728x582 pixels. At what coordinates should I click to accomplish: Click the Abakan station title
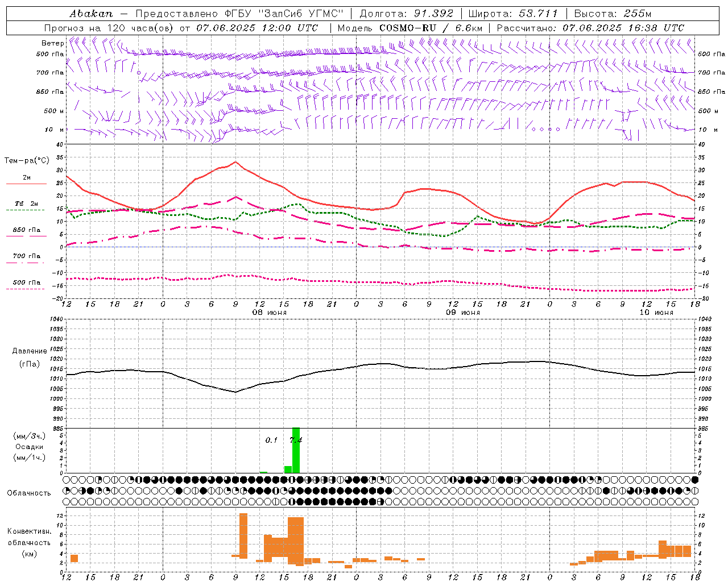91,14
